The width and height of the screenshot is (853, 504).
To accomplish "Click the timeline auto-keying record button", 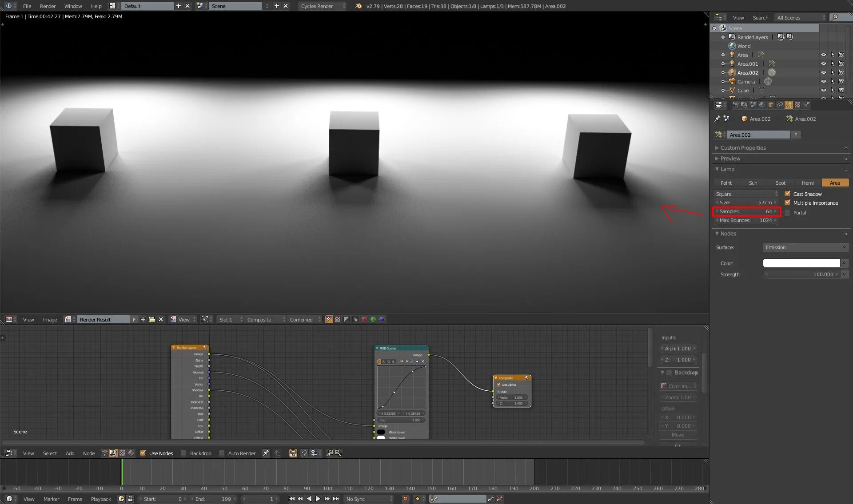I will (x=405, y=499).
